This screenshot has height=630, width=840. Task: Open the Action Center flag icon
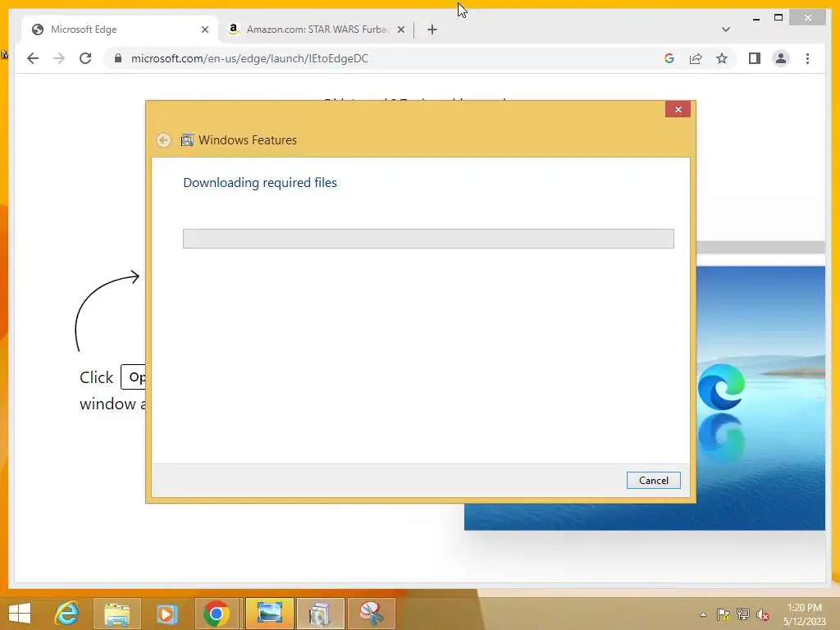(723, 614)
